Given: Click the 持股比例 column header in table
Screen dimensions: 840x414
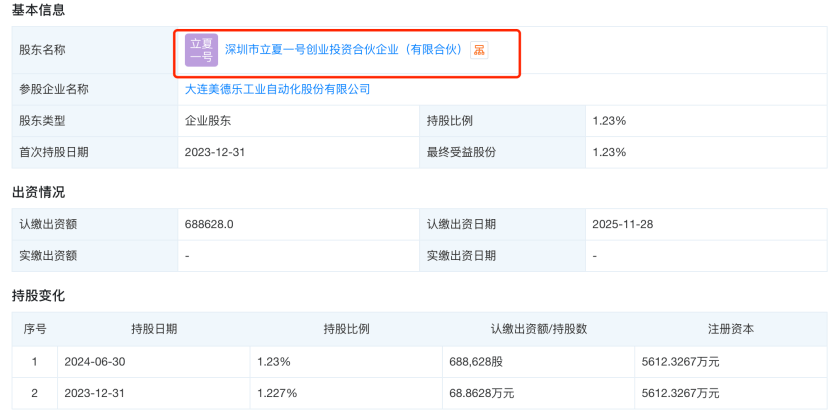Looking at the screenshot, I should pyautogui.click(x=347, y=329).
